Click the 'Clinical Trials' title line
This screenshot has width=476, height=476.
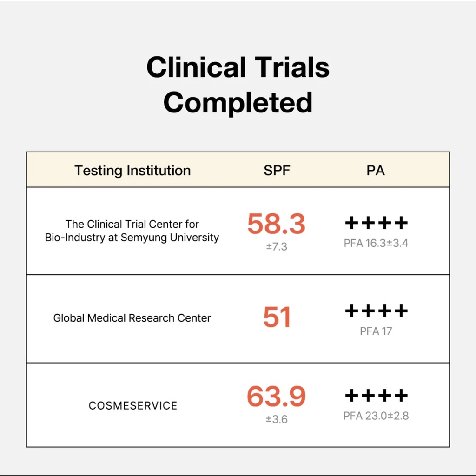tap(238, 67)
